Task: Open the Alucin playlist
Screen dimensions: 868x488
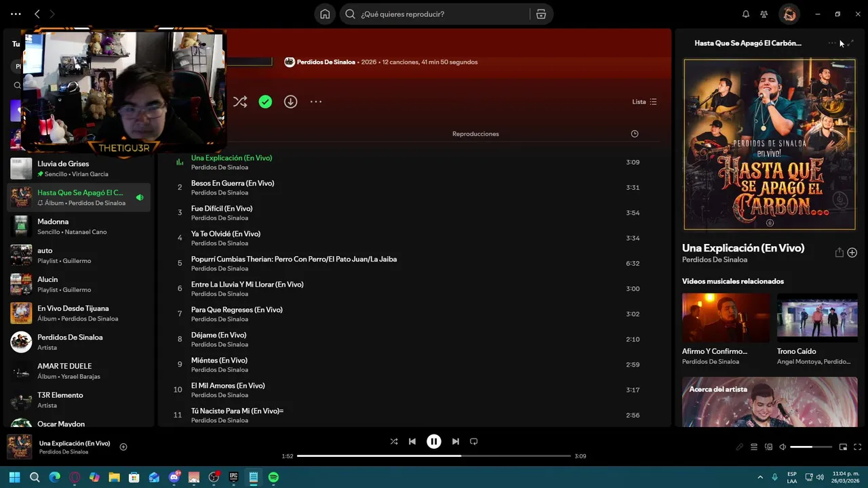Action: (x=79, y=284)
